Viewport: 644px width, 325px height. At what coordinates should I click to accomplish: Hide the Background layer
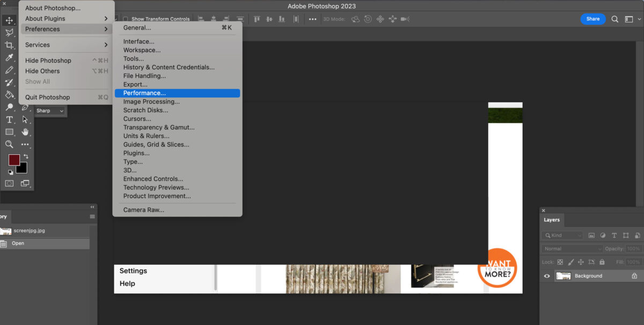click(x=547, y=276)
